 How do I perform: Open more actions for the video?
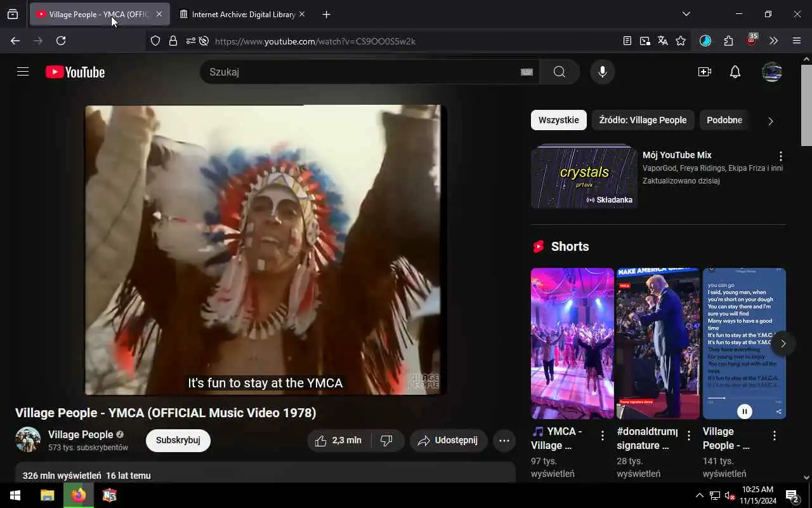504,441
